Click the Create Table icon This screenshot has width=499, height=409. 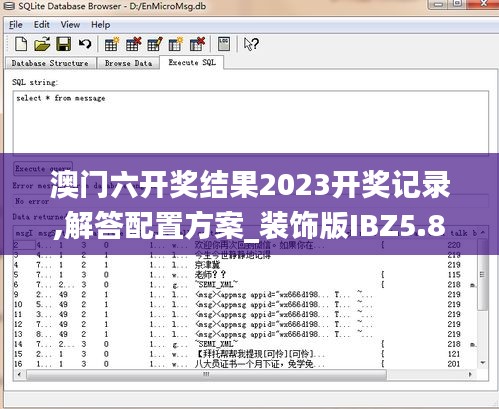111,44
